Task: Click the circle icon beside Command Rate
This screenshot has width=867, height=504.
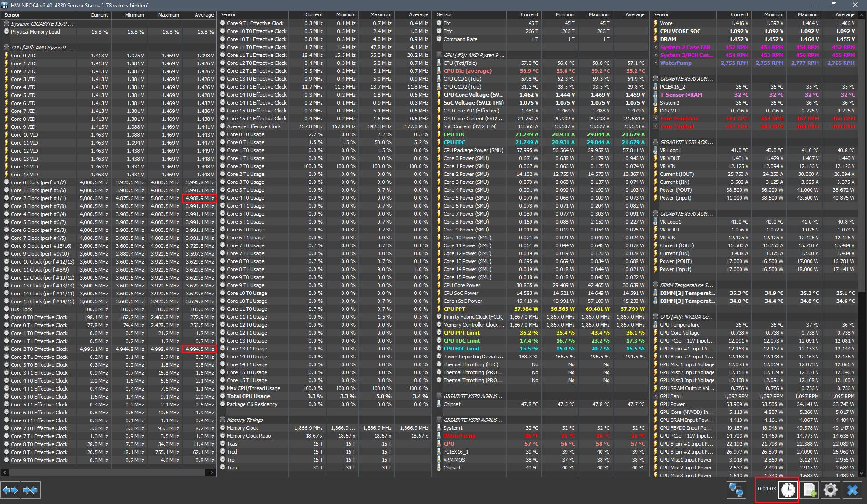Action: pyautogui.click(x=439, y=39)
